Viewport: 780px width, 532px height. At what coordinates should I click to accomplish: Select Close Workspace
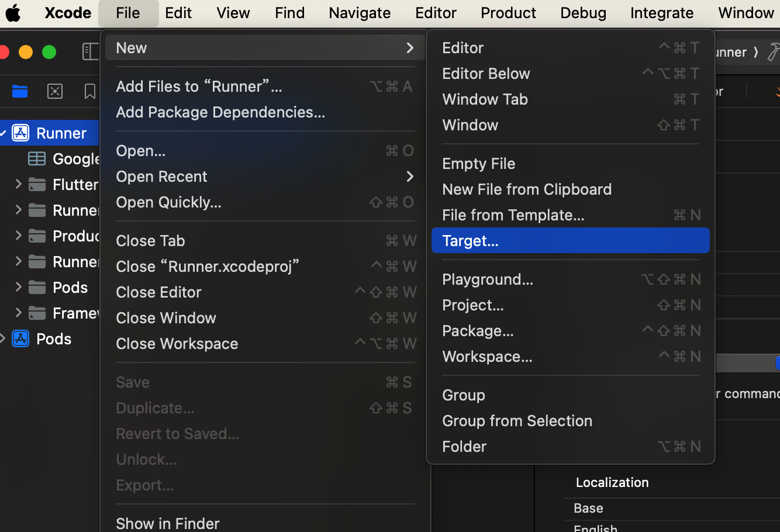coord(265,343)
